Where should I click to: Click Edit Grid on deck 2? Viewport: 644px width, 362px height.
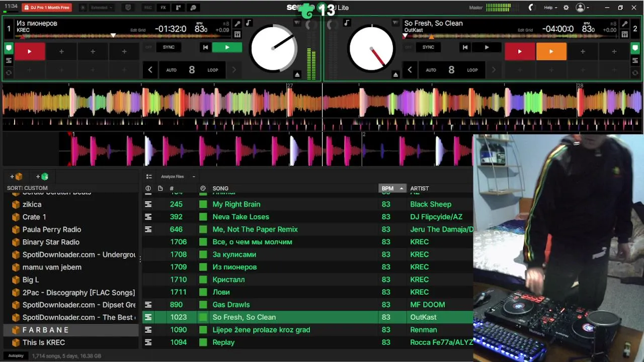[525, 30]
